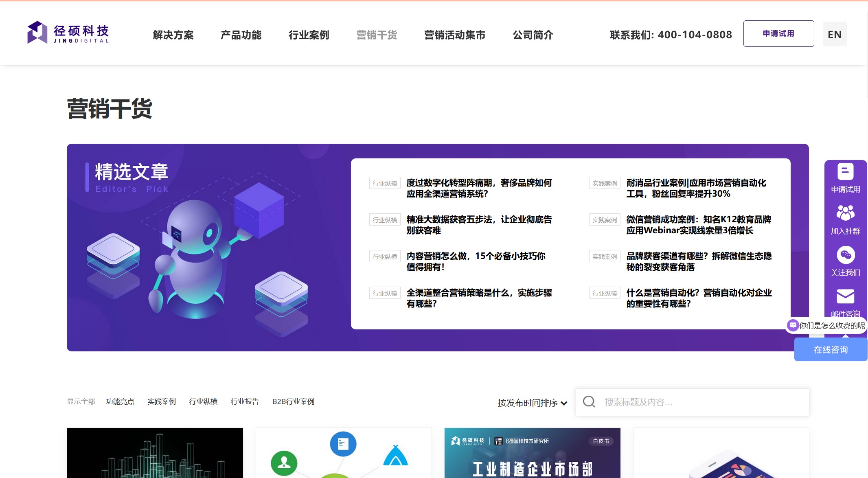Click the 申请试用 header button
The image size is (868, 478).
pyautogui.click(x=778, y=34)
